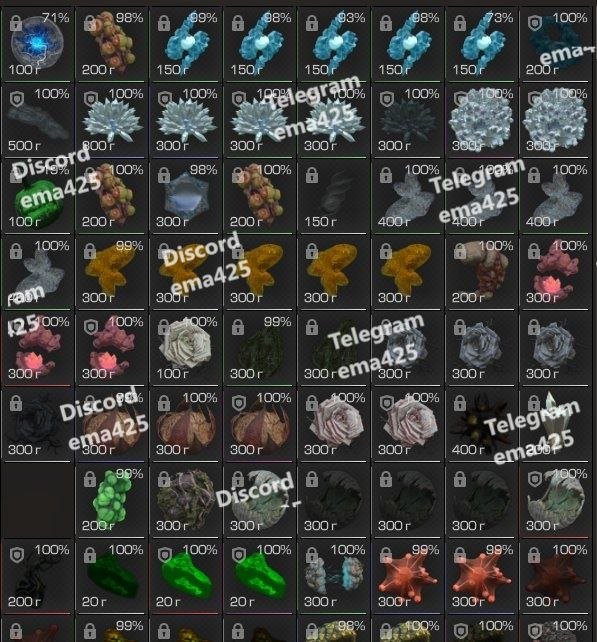Select the blue electric orb artifact at 71%
The width and height of the screenshot is (597, 642).
(37, 43)
